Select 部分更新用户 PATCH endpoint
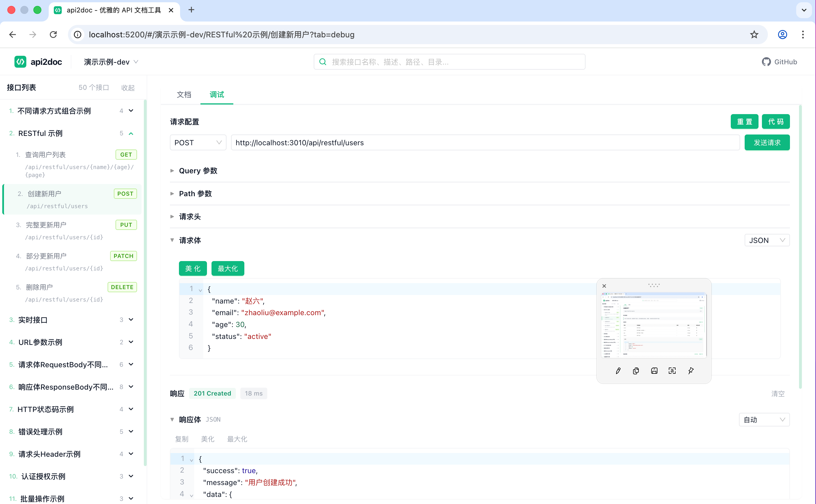816x504 pixels. (72, 262)
